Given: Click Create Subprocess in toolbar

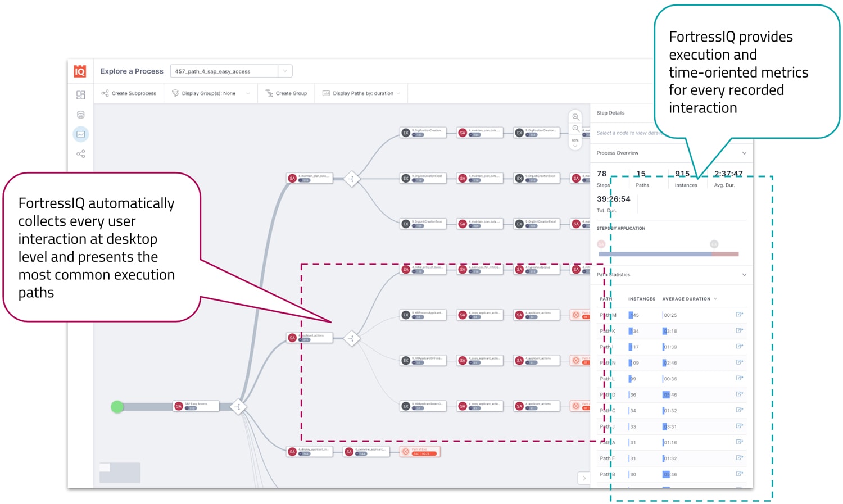Looking at the screenshot, I should tap(129, 93).
